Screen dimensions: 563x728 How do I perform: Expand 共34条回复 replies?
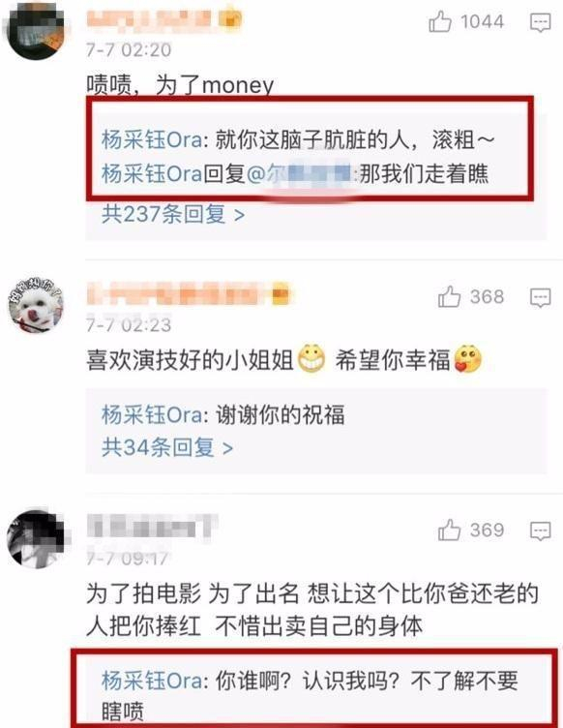[167, 447]
